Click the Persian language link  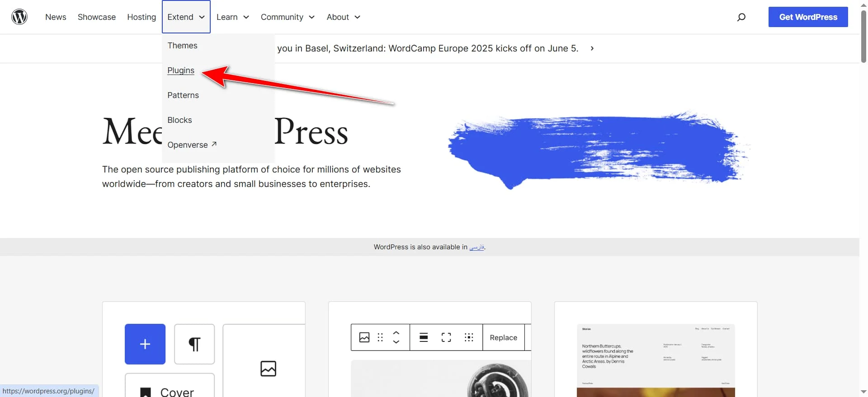(x=476, y=247)
